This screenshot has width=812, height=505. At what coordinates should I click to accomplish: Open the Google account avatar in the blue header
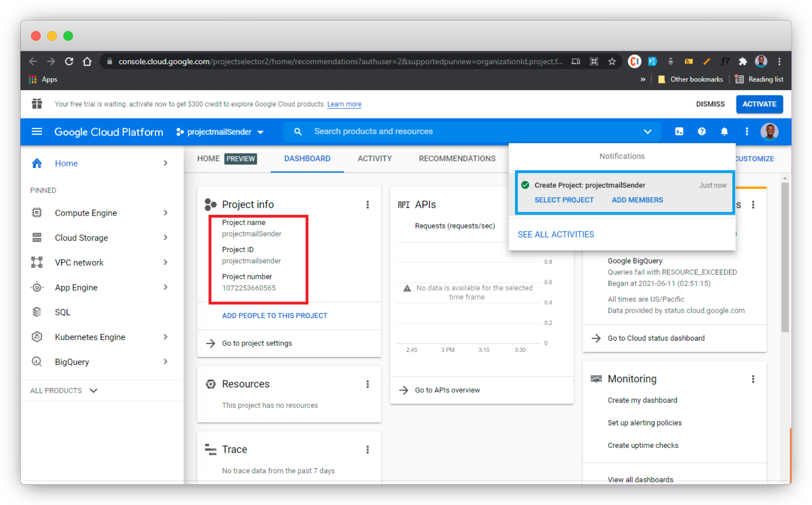tap(769, 131)
